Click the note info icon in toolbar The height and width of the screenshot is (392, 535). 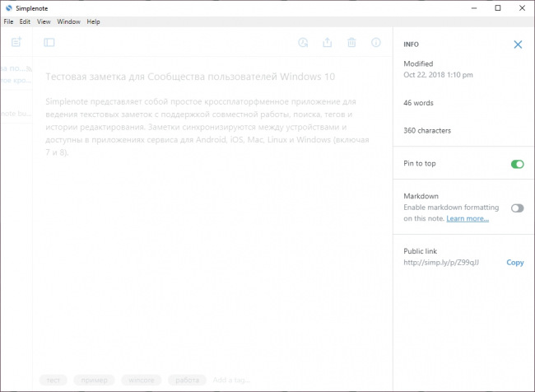[375, 42]
